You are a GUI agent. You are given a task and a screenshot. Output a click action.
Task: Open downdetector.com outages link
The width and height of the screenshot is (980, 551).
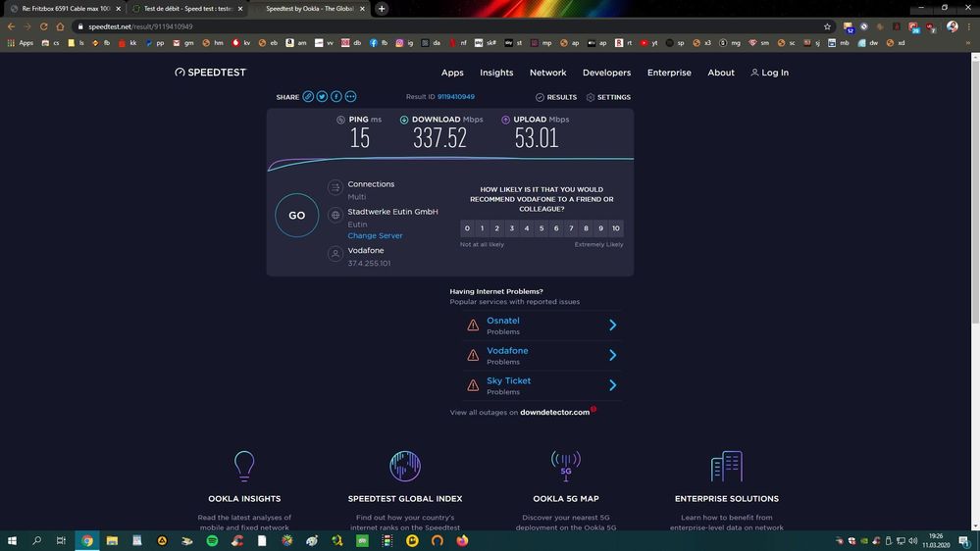pos(555,413)
